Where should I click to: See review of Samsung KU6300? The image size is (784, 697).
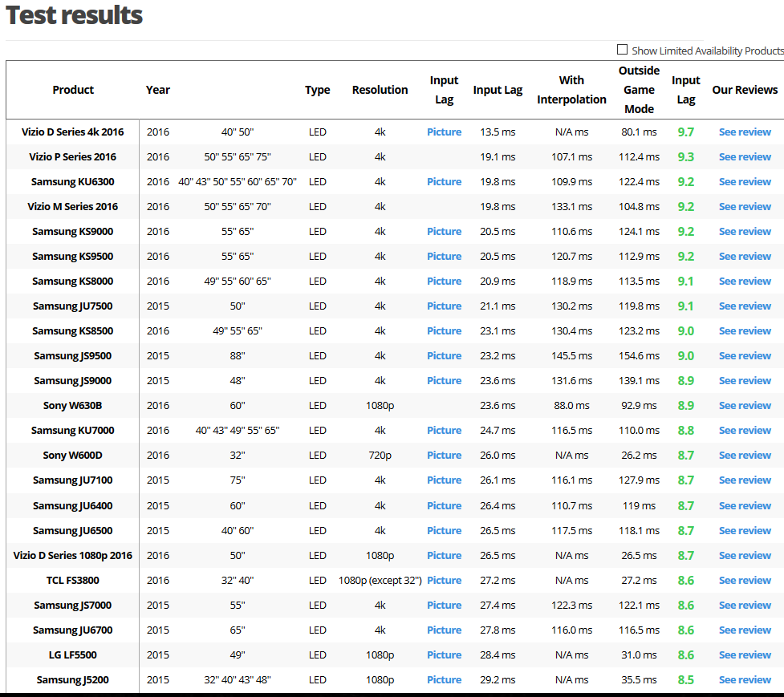pyautogui.click(x=745, y=182)
